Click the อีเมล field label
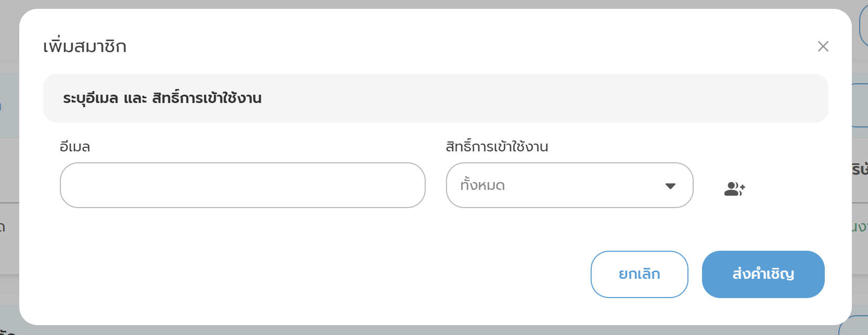Image resolution: width=868 pixels, height=335 pixels. (75, 147)
